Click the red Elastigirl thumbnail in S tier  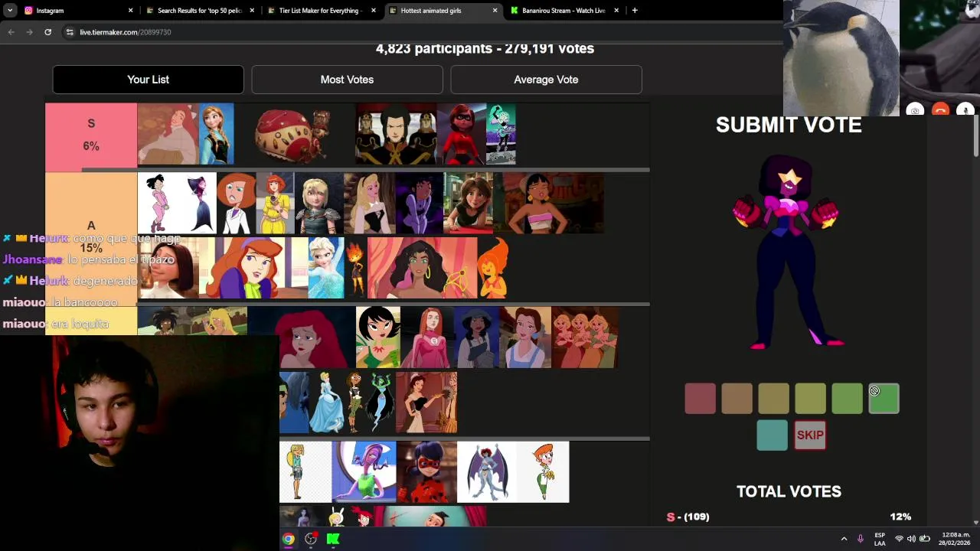tap(461, 134)
